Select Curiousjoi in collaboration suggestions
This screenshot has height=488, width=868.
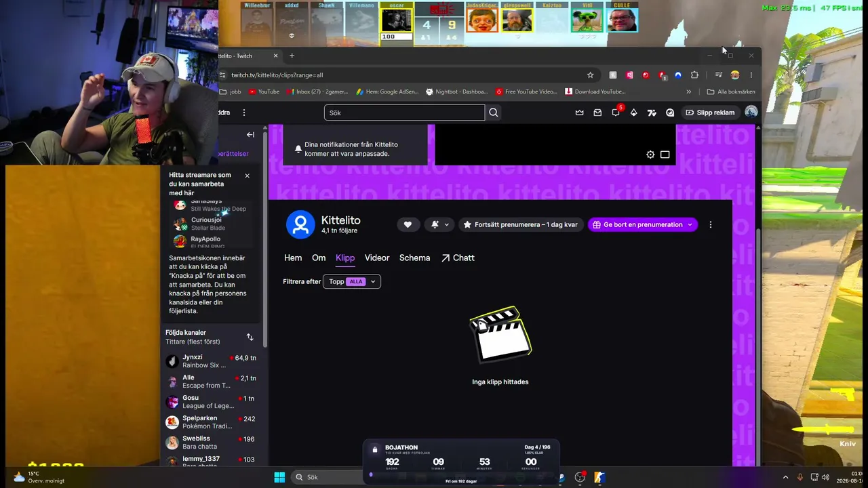pyautogui.click(x=212, y=224)
